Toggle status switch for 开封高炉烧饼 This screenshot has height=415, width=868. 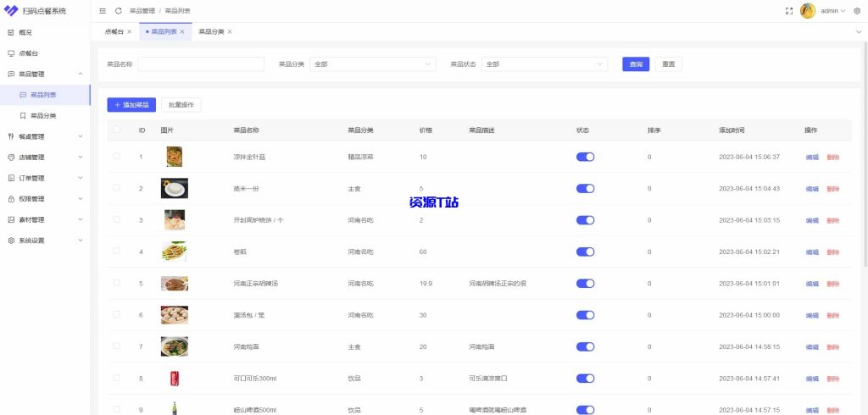coord(585,220)
